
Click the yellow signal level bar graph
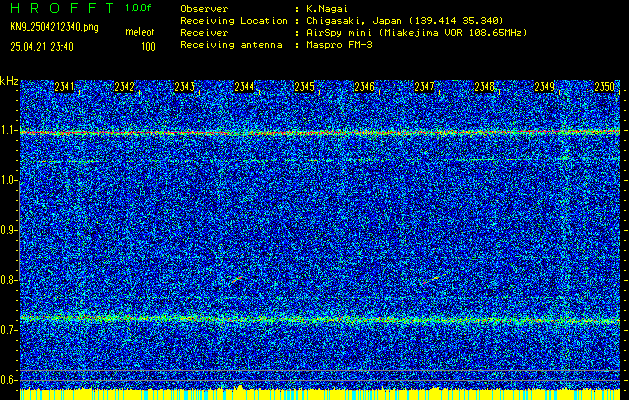tap(320, 394)
